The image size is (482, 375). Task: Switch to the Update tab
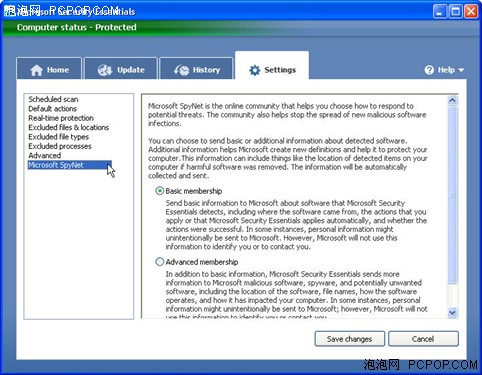point(121,68)
